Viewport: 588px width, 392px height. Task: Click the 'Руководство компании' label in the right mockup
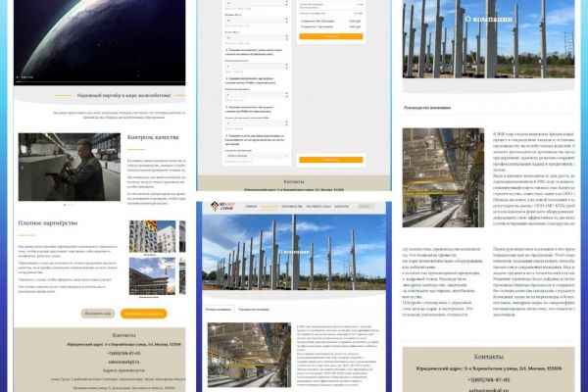(427, 108)
